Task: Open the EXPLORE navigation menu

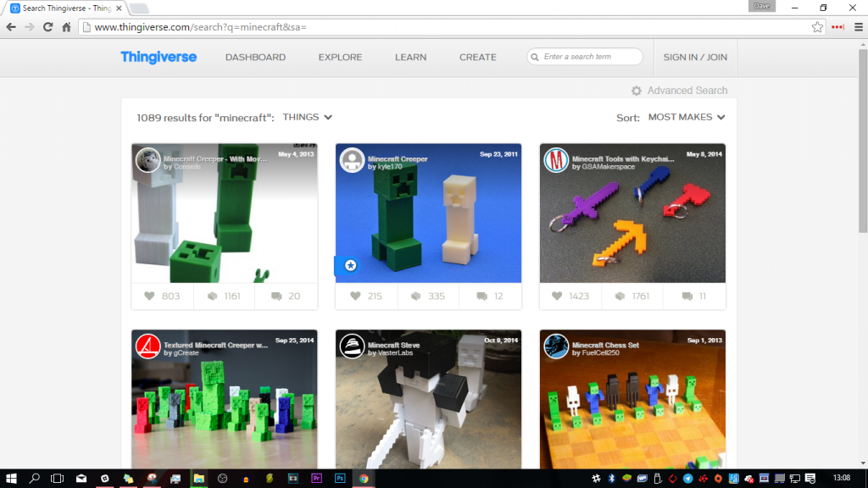Action: [340, 57]
